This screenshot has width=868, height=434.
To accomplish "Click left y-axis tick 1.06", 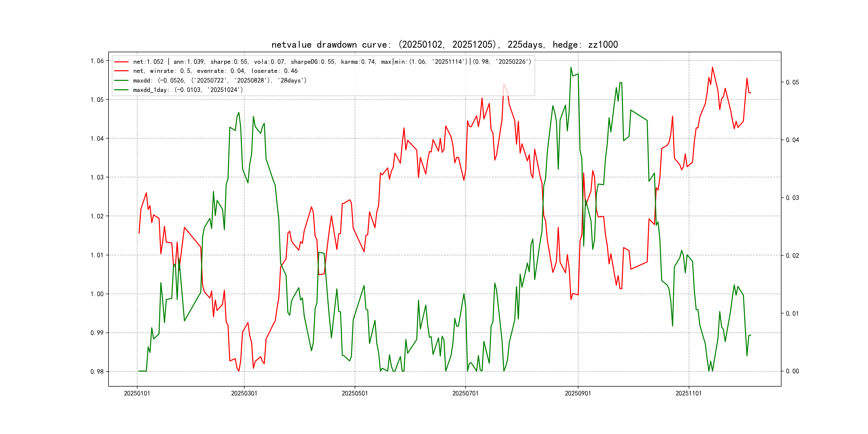I will 97,61.
